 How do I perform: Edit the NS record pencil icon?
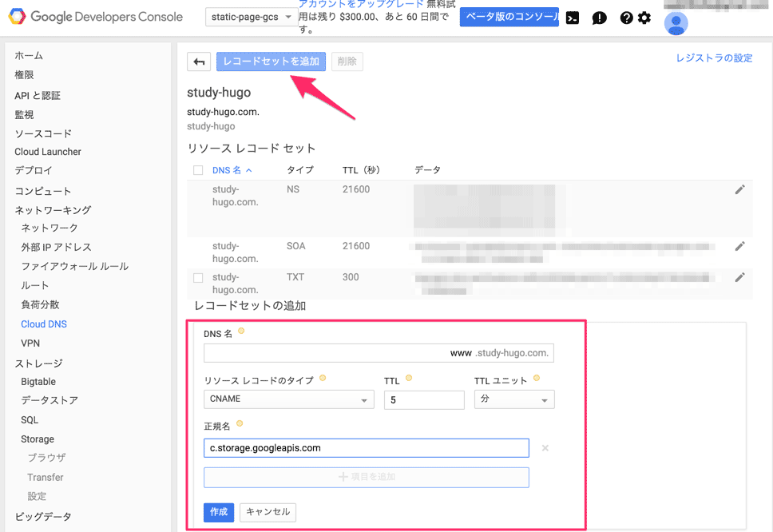739,190
